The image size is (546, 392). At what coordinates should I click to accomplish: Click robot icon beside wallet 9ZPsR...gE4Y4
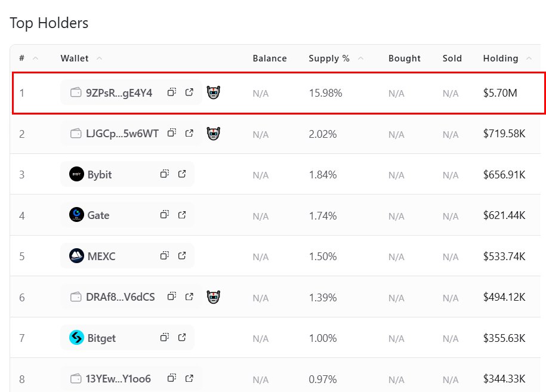(214, 92)
